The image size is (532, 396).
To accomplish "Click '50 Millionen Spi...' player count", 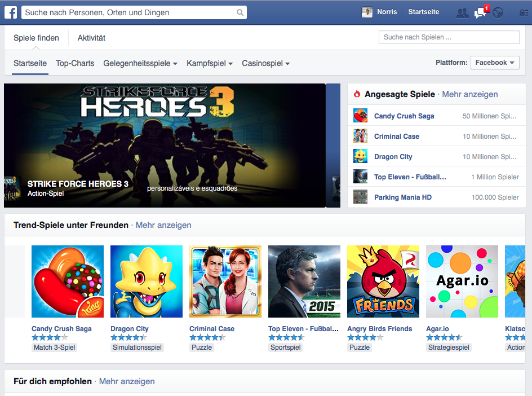I will click(x=490, y=116).
